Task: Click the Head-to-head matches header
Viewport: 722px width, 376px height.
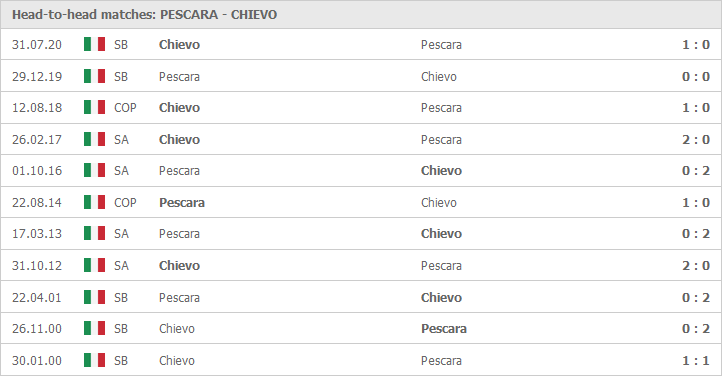Action: click(x=144, y=15)
